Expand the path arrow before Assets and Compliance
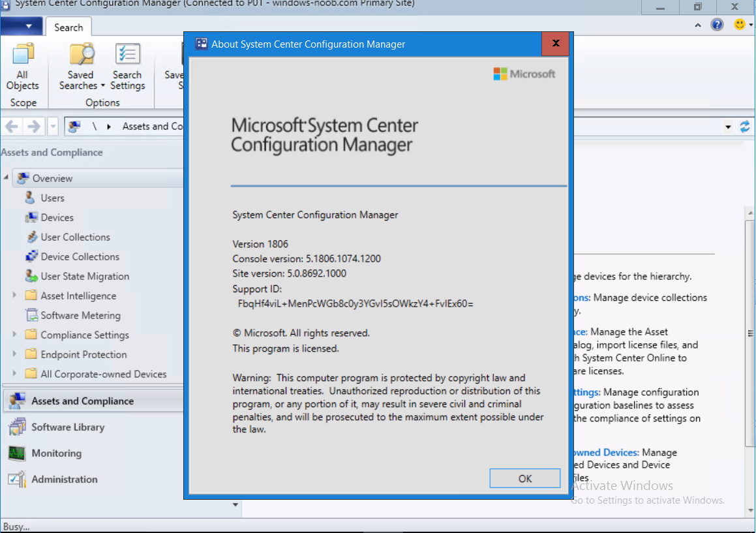This screenshot has width=756, height=533. coord(109,127)
